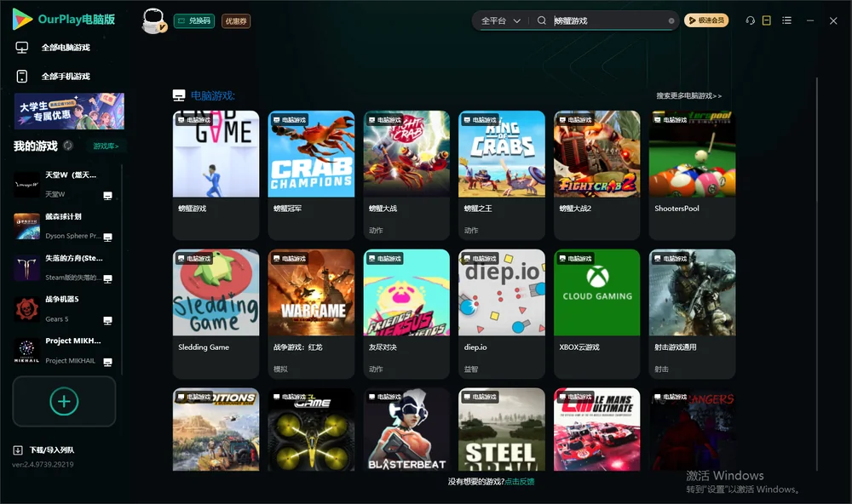Click the search magnifier icon
The width and height of the screenshot is (852, 504).
pyautogui.click(x=541, y=20)
